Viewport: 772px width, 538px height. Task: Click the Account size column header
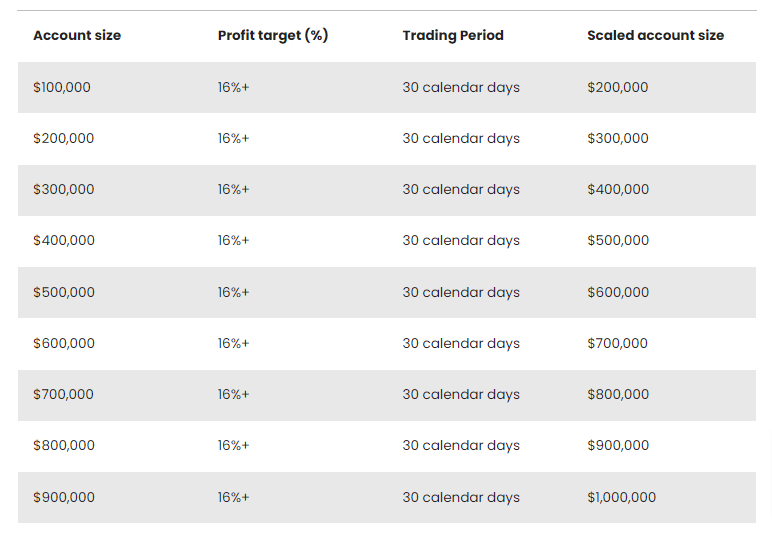pyautogui.click(x=77, y=35)
